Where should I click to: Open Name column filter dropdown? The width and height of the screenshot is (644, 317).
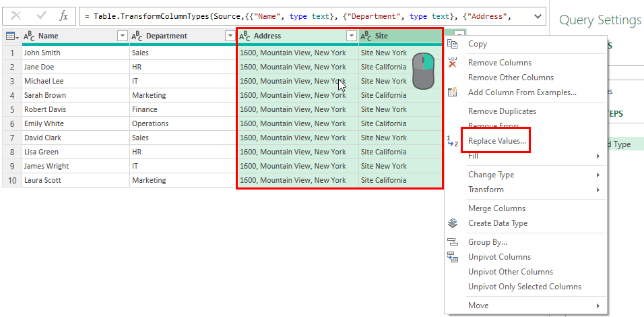tap(123, 36)
